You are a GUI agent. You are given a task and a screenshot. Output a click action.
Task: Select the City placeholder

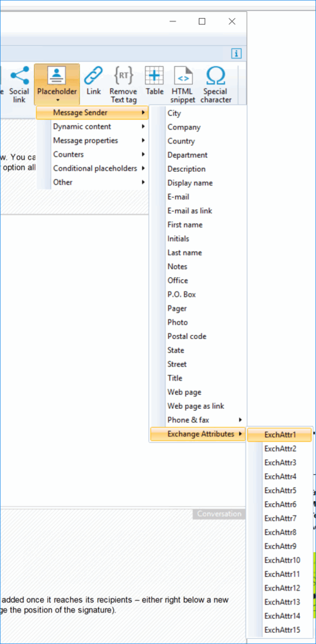pyautogui.click(x=198, y=113)
